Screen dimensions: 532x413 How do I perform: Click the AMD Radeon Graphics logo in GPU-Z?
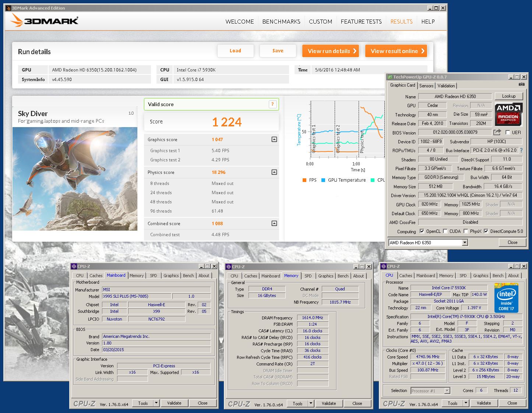click(508, 115)
